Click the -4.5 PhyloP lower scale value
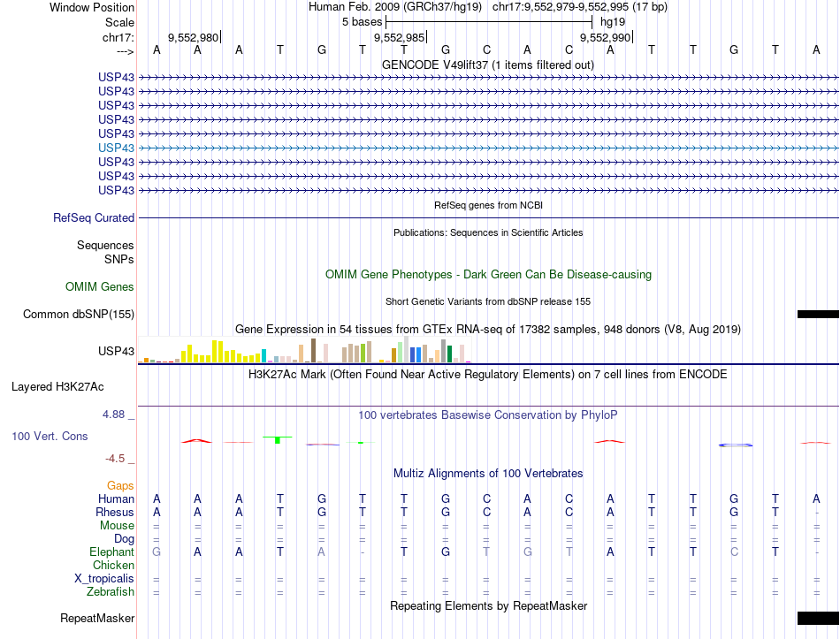 click(115, 459)
